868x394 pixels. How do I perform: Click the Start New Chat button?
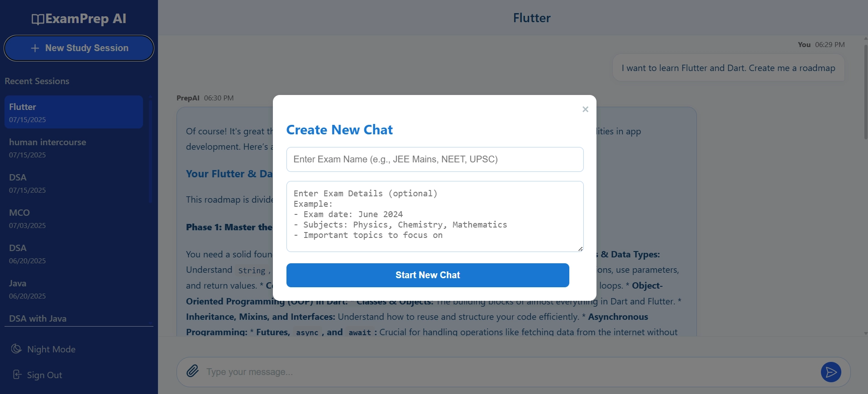(428, 275)
